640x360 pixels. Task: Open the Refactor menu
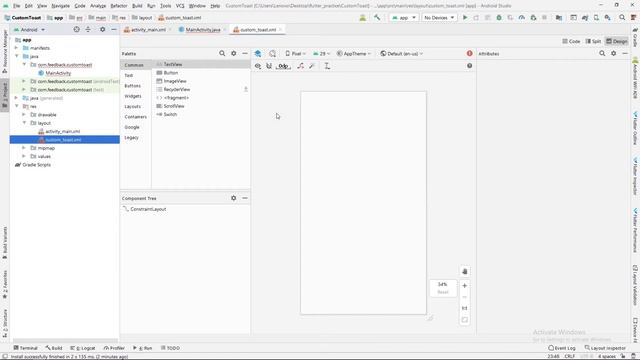[119, 6]
